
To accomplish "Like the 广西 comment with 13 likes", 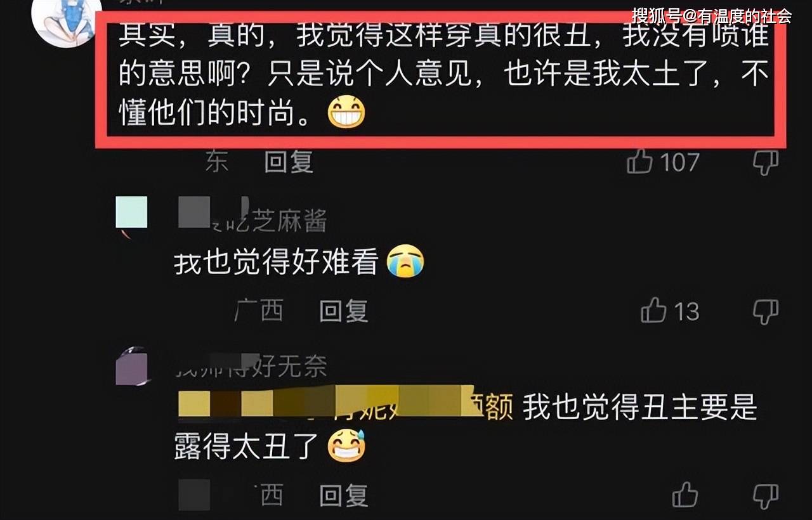I will point(653,311).
